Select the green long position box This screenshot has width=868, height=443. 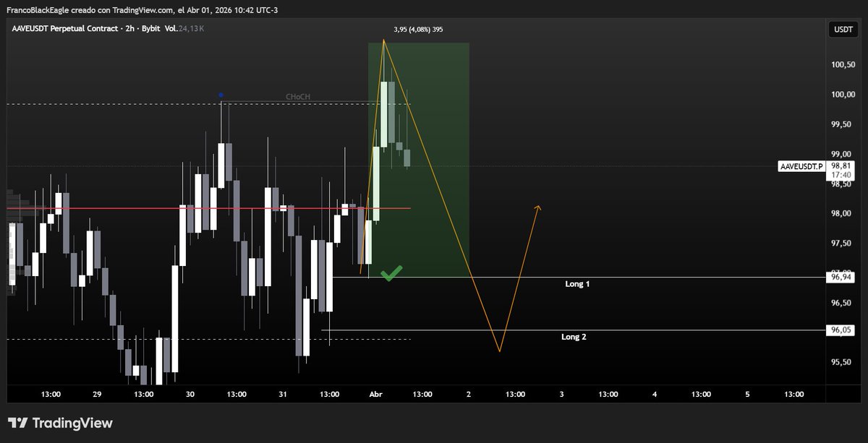click(419, 160)
